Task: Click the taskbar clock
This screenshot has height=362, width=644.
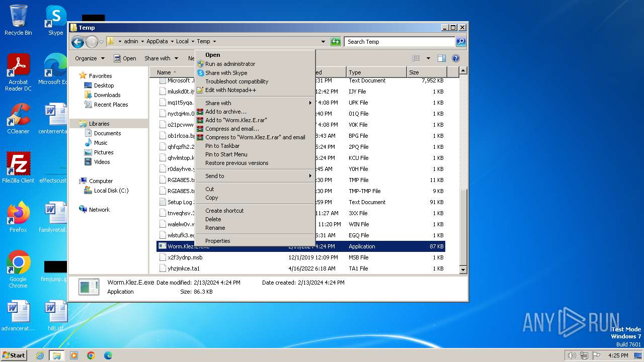Action: point(618,355)
